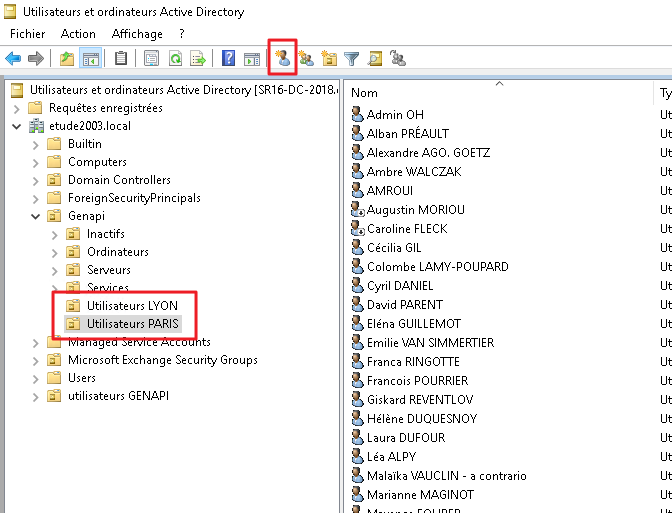Collapse the etude2003.local domain node
This screenshot has height=513, width=672.
coord(17,126)
